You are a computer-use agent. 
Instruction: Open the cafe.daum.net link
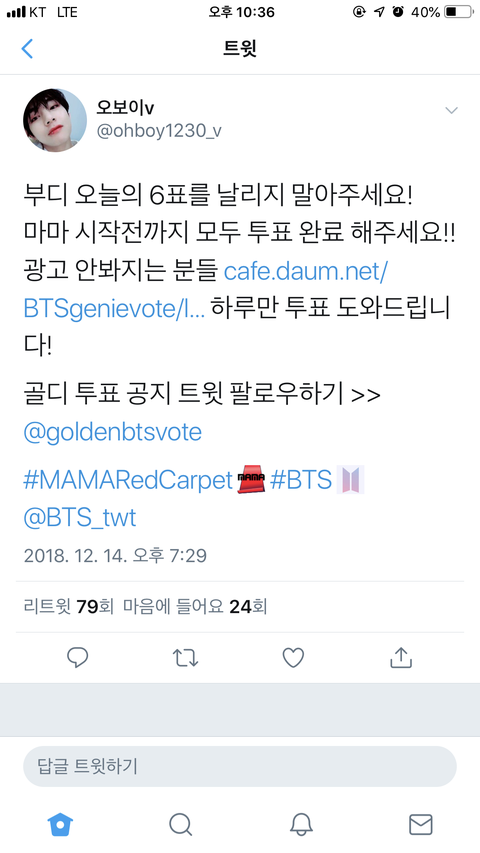[x=206, y=290]
